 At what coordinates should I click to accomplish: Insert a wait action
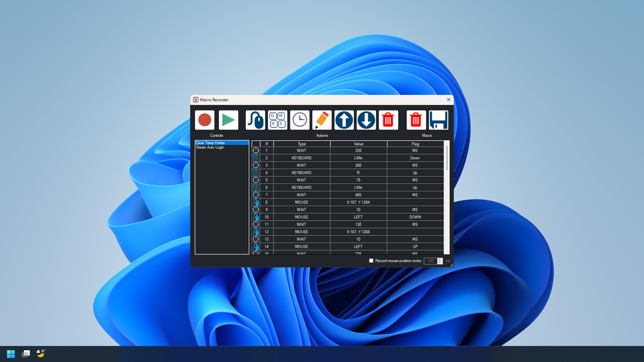tap(300, 120)
